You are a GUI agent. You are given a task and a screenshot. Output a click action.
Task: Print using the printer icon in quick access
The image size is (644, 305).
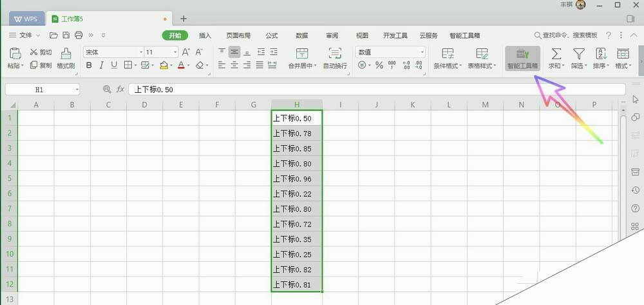click(79, 35)
